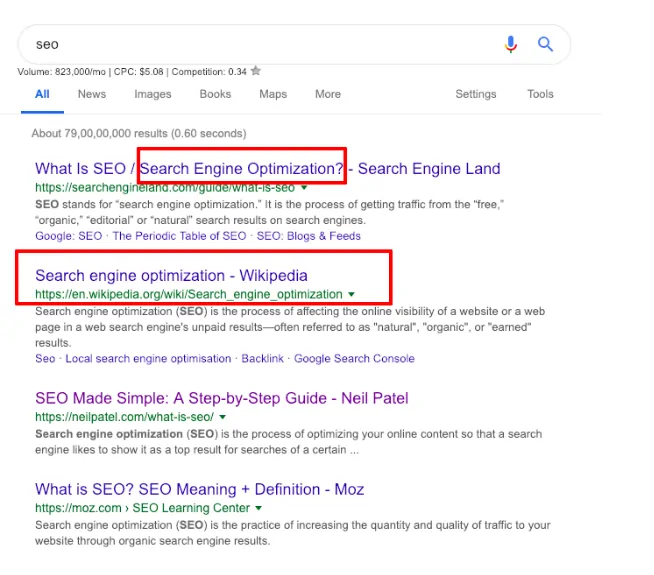Image resolution: width=654 pixels, height=575 pixels.
Task: Click the en.wikipedia.org green URL text
Action: coord(189,294)
